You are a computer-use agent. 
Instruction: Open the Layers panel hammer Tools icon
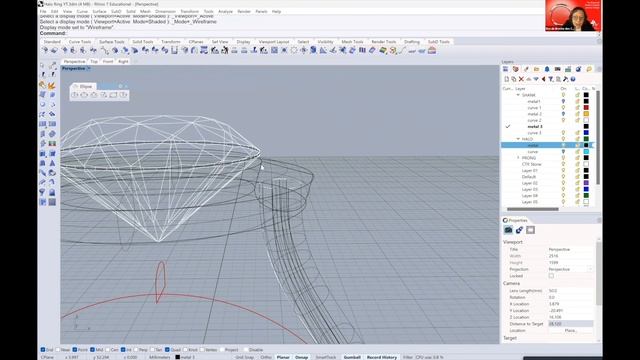pos(565,79)
